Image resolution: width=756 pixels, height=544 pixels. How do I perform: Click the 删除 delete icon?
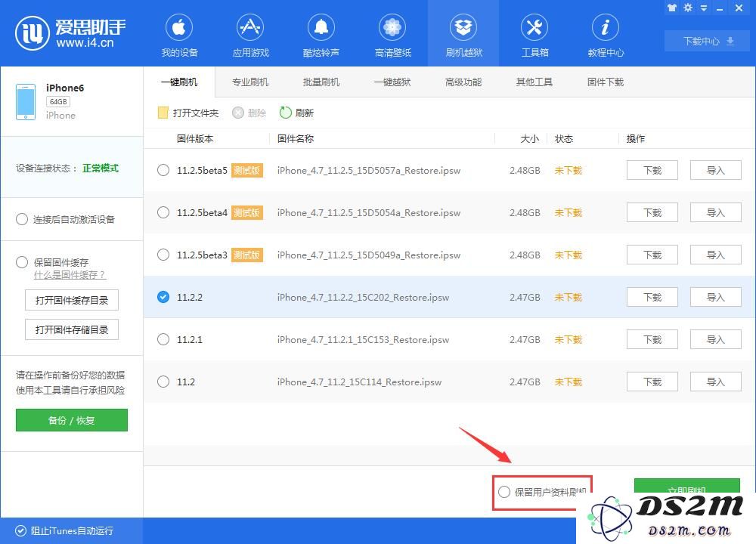237,113
